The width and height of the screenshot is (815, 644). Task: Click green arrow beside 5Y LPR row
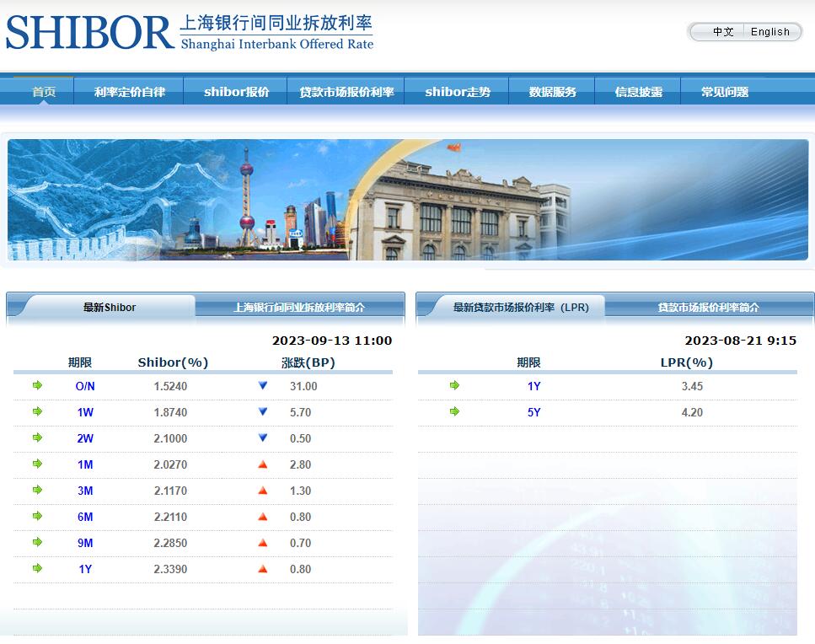[455, 411]
